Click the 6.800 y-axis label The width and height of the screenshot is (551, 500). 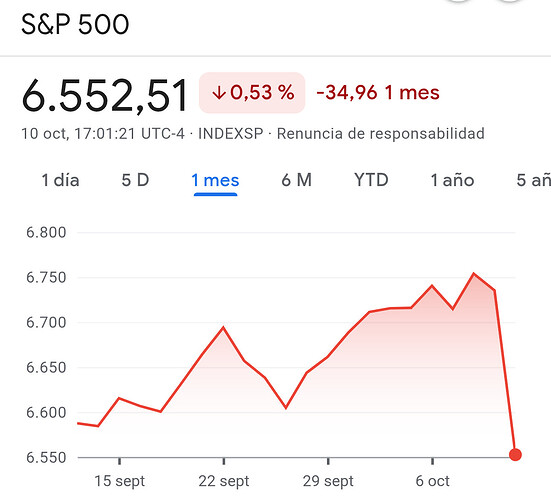[x=46, y=233]
